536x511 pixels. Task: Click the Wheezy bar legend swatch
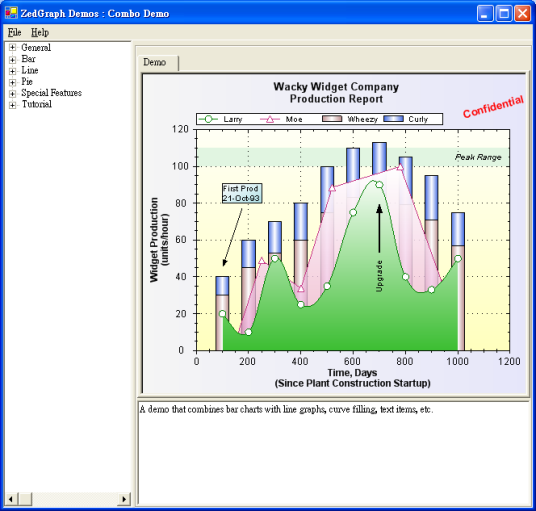coord(332,119)
